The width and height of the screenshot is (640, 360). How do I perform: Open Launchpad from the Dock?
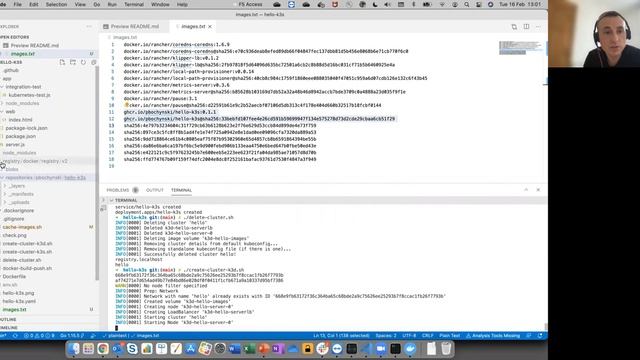88,349
